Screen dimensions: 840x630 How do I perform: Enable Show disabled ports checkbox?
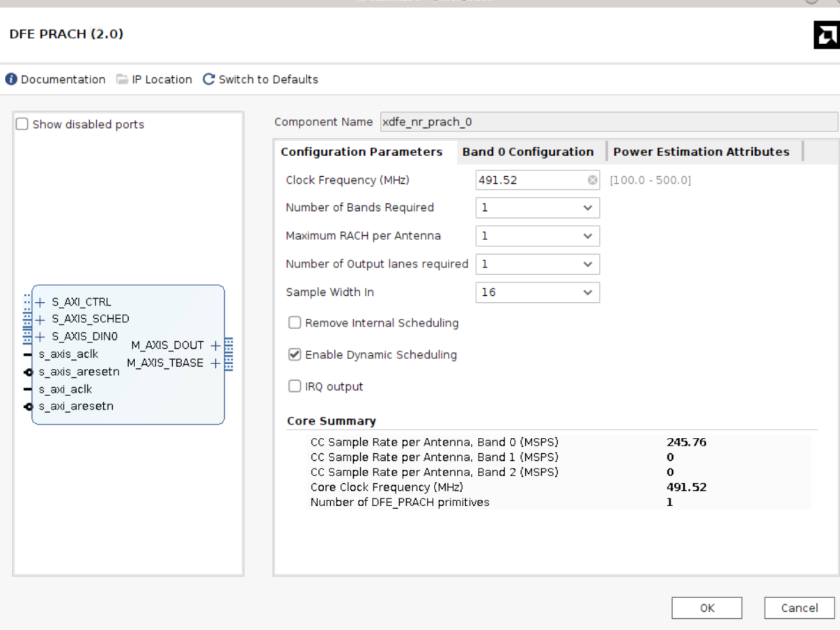[x=22, y=125]
